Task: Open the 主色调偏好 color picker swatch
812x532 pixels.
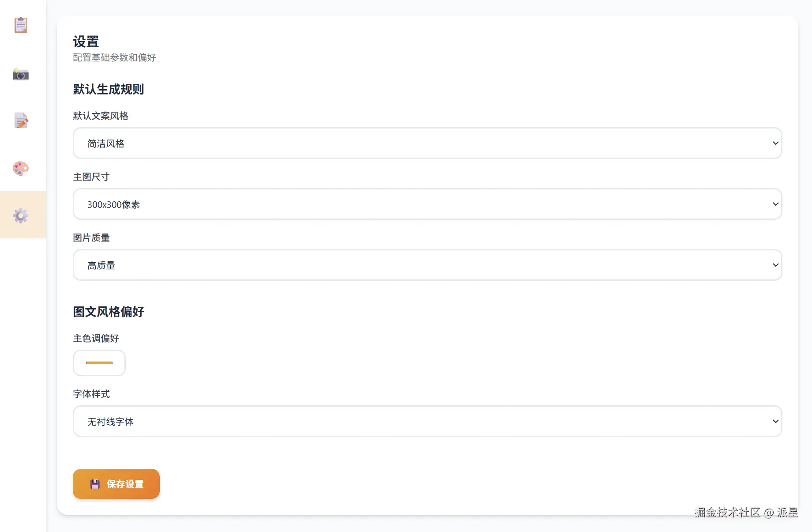Action: click(99, 363)
